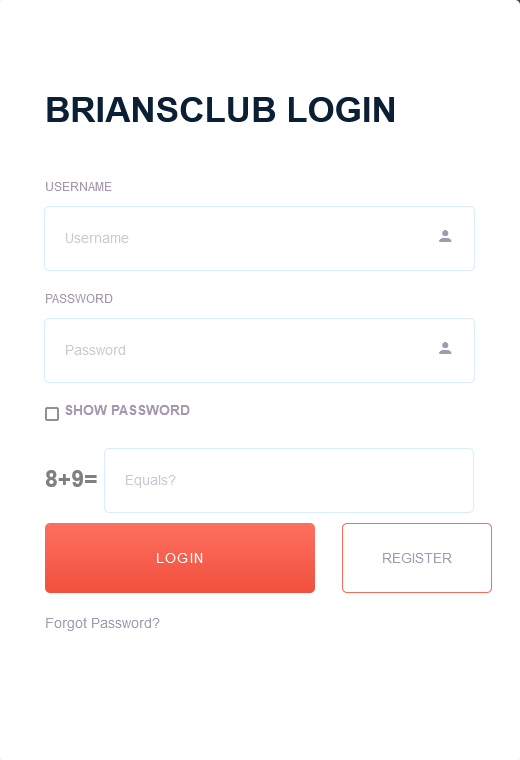
Task: Click the USERNAME label above the first field
Action: click(79, 187)
